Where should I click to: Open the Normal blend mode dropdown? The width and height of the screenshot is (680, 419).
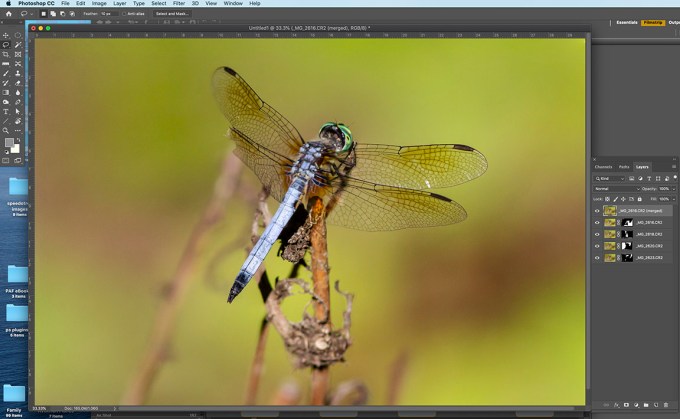[x=616, y=189]
